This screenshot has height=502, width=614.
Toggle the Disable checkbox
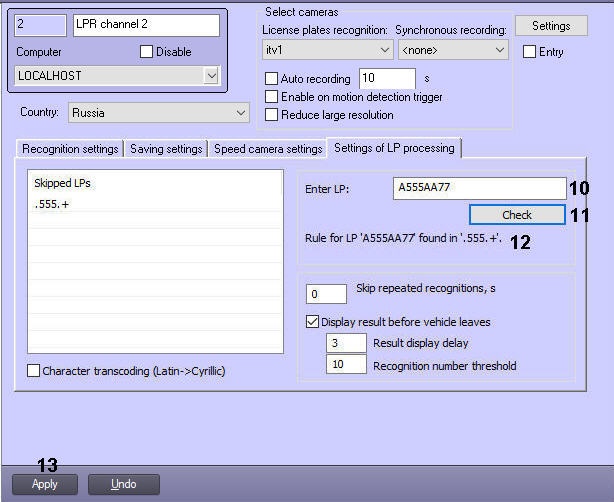[147, 52]
